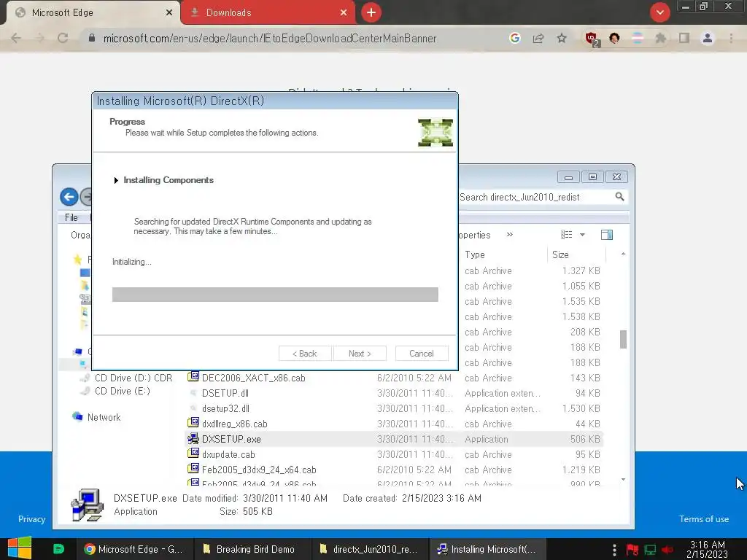Open the Windows Start button

20,549
